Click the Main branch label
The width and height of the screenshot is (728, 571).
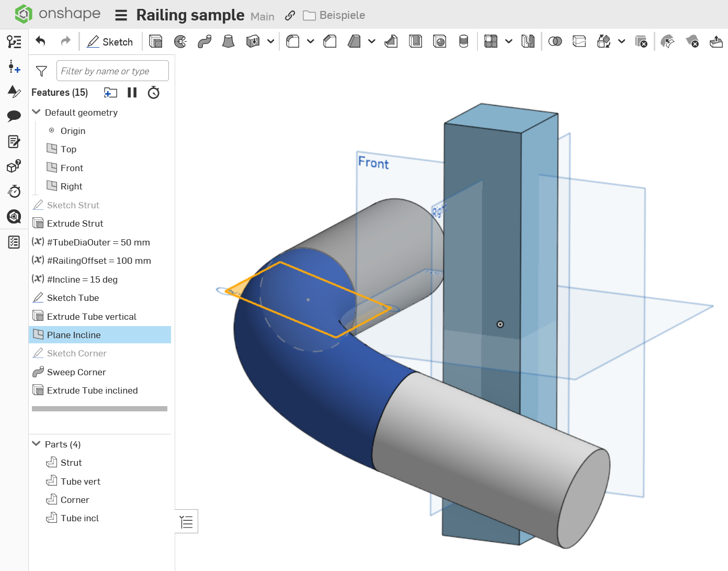[x=263, y=16]
